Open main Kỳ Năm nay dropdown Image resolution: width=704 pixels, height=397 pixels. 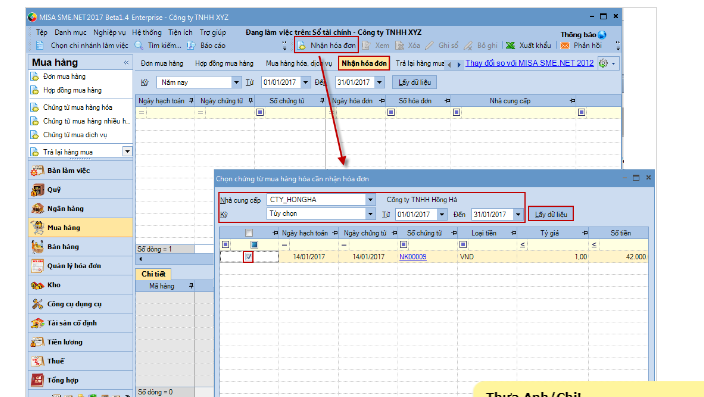click(x=236, y=82)
